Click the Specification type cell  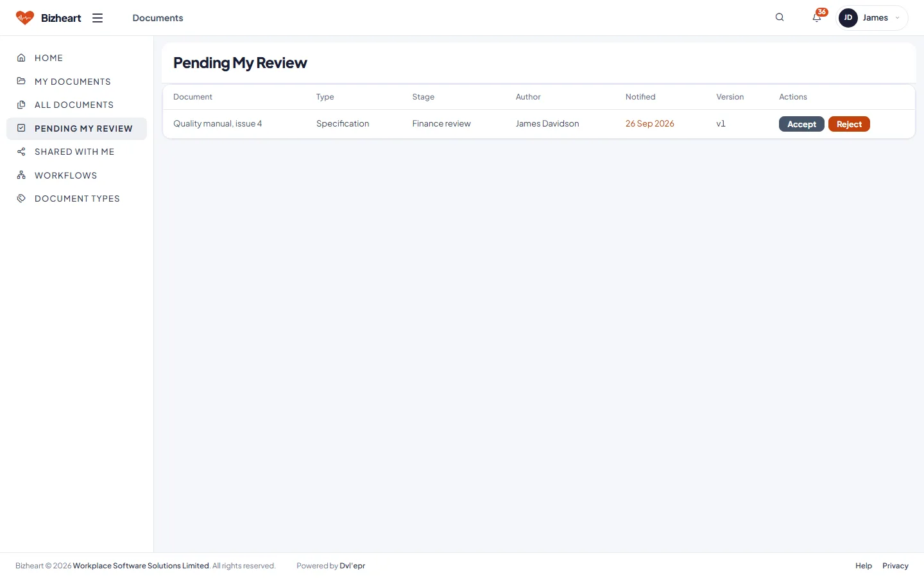tap(343, 123)
